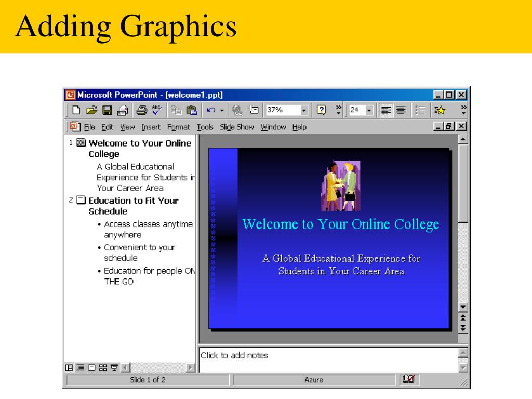Click outline title 'Welcome to Your Online College'

tap(140, 148)
